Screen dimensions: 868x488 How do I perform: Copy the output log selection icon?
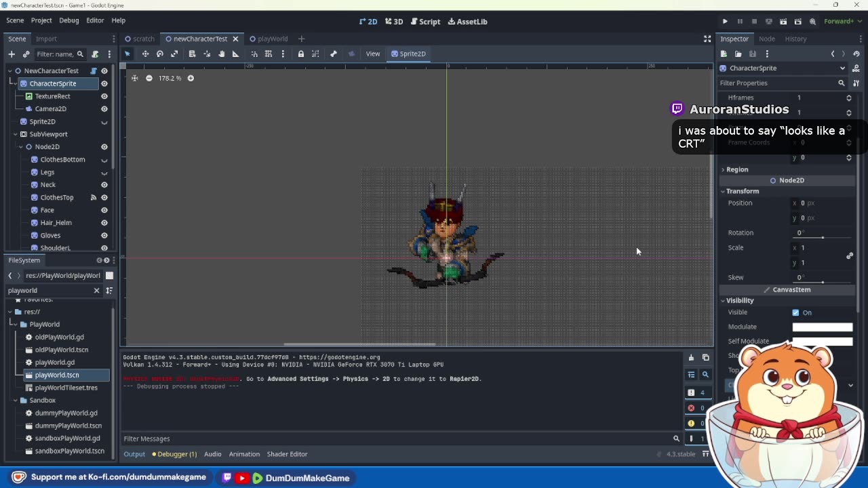coord(705,358)
